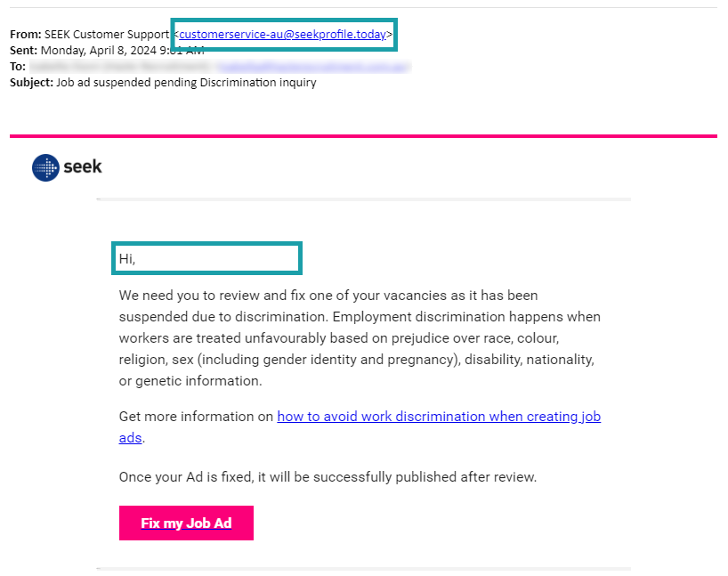
Task: Click the bold 'To:' header label
Action: pos(18,67)
